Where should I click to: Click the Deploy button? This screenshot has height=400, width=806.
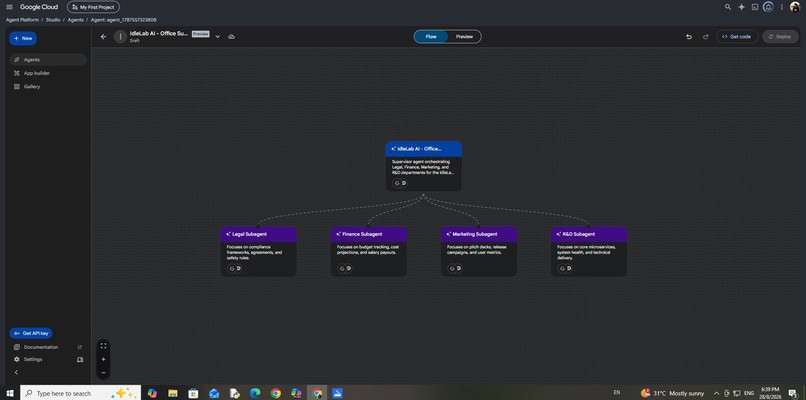click(x=780, y=37)
